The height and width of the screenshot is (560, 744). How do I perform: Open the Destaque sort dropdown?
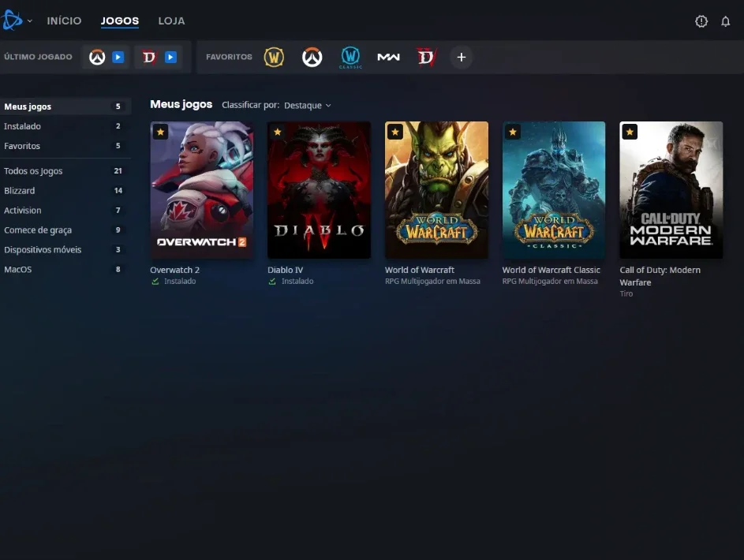tap(308, 105)
